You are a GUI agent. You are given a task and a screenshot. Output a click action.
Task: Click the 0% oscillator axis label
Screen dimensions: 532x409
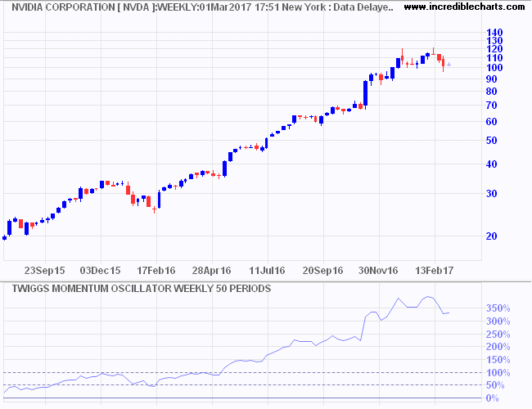tap(492, 398)
